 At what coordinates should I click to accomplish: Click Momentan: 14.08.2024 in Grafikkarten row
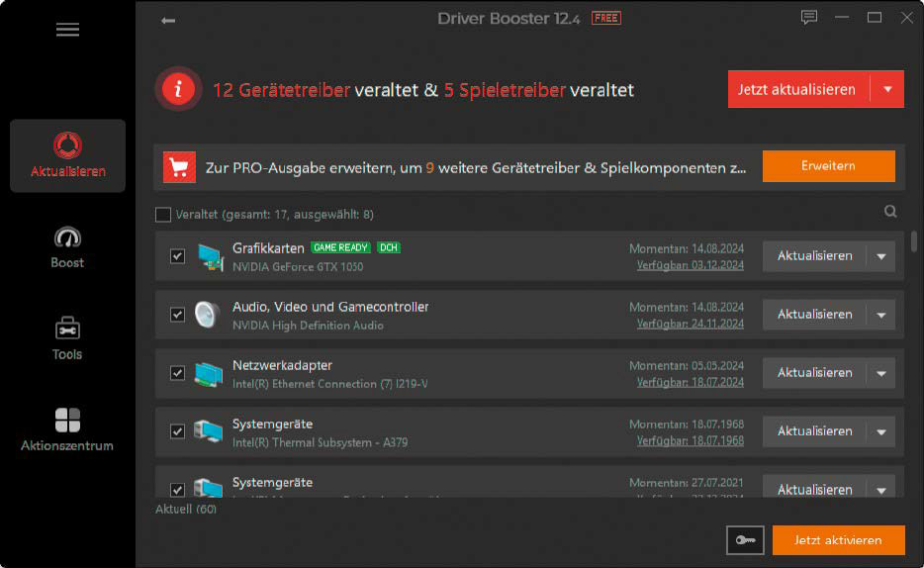point(687,248)
